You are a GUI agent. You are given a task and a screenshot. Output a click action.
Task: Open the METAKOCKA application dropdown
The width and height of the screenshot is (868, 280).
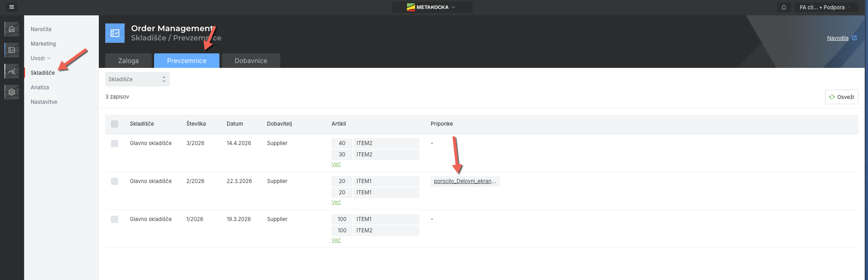(432, 7)
